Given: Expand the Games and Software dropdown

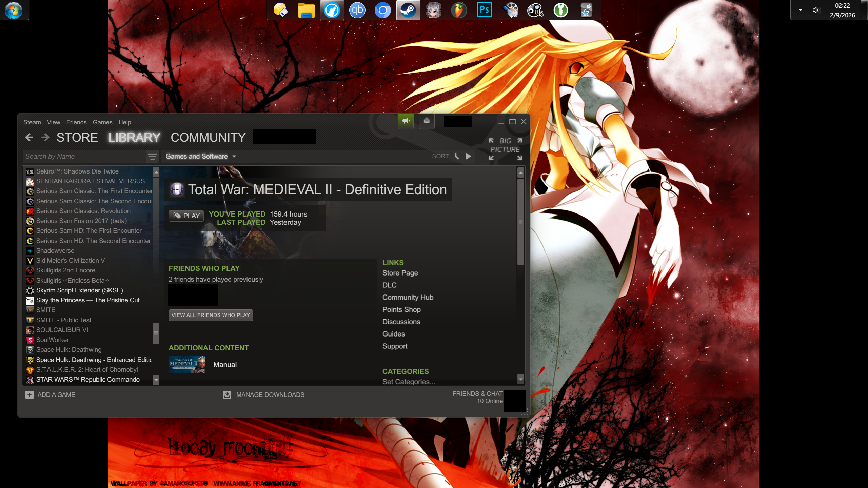Looking at the screenshot, I should point(200,156).
